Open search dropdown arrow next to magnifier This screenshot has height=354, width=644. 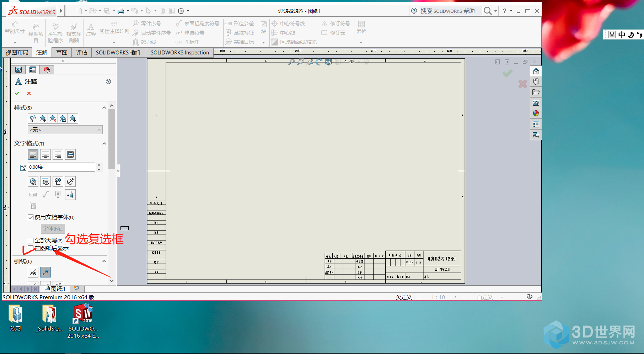tap(495, 11)
